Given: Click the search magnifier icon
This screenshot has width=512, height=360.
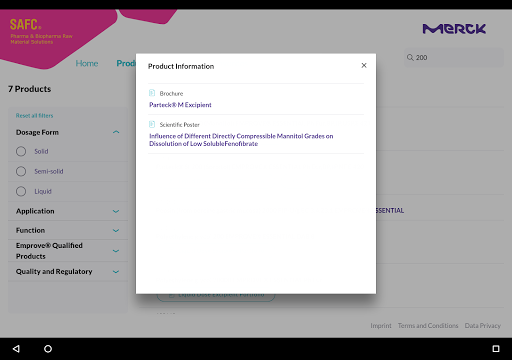Looking at the screenshot, I should [x=410, y=57].
